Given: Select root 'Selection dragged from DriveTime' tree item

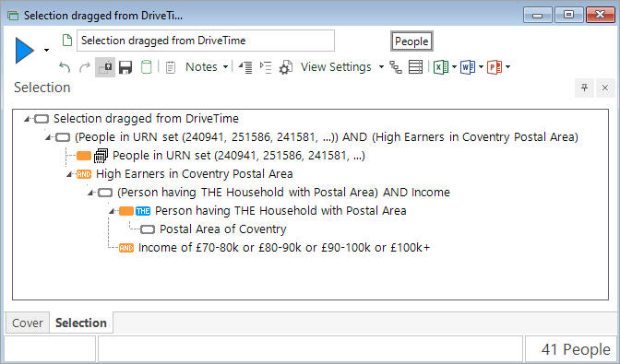Looking at the screenshot, I should tap(146, 119).
